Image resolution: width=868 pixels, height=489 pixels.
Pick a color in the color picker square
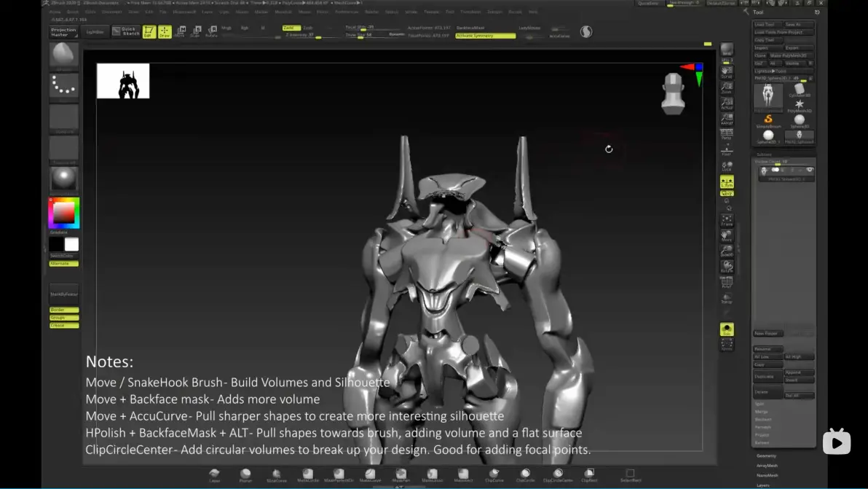click(x=63, y=213)
